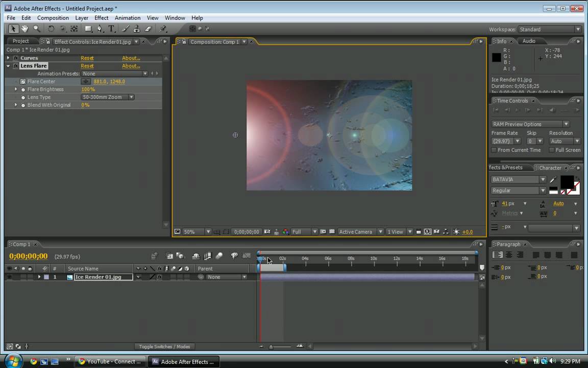This screenshot has height=368, width=588.
Task: Click the Motion Blur enable icon in timeline
Action: (x=219, y=256)
